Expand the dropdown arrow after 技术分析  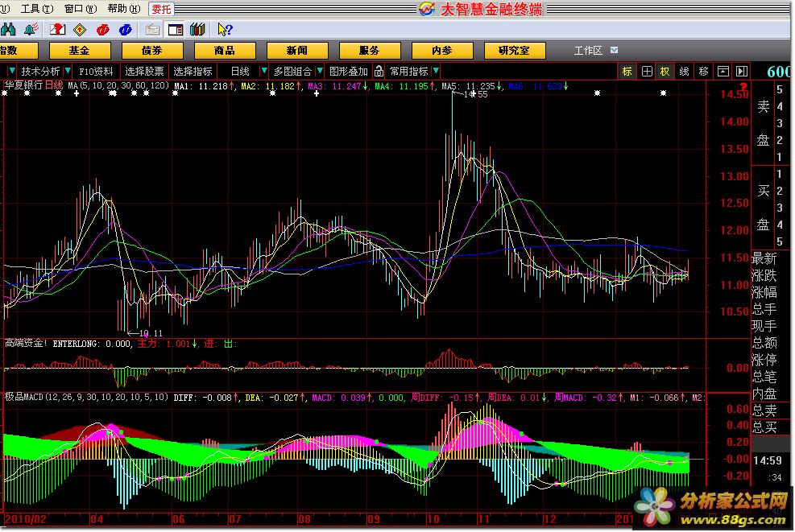pyautogui.click(x=68, y=71)
